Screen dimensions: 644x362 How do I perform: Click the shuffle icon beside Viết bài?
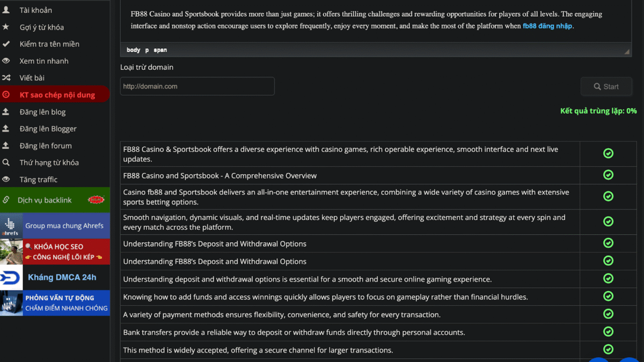click(6, 78)
